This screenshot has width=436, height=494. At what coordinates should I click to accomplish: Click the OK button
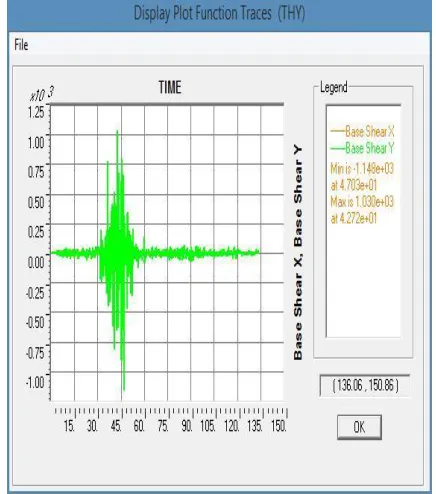[x=359, y=427]
